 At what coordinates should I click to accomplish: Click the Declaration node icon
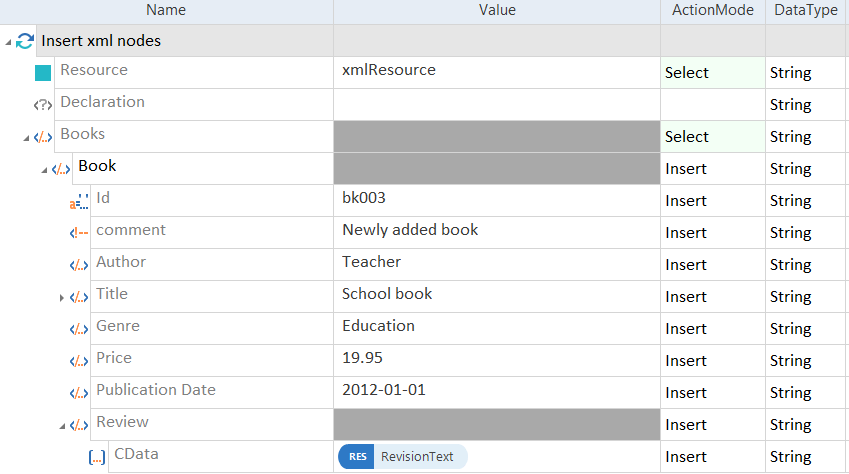[x=43, y=104]
